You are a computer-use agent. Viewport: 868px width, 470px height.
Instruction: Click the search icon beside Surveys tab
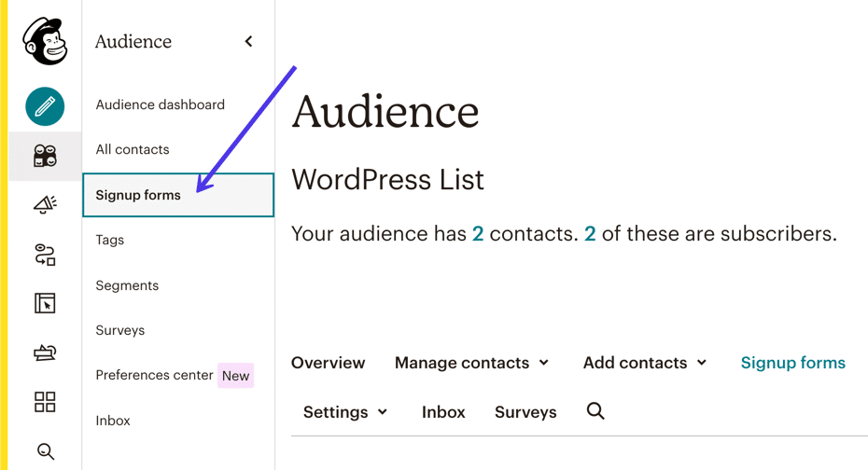[x=595, y=411]
